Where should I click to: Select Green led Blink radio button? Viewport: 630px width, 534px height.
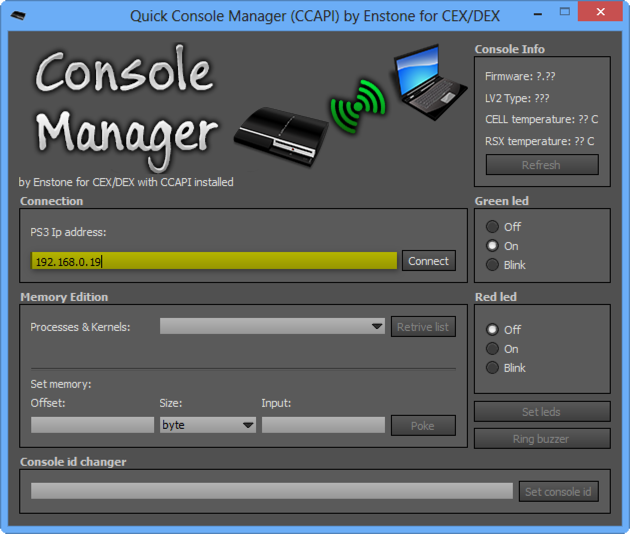pos(492,265)
